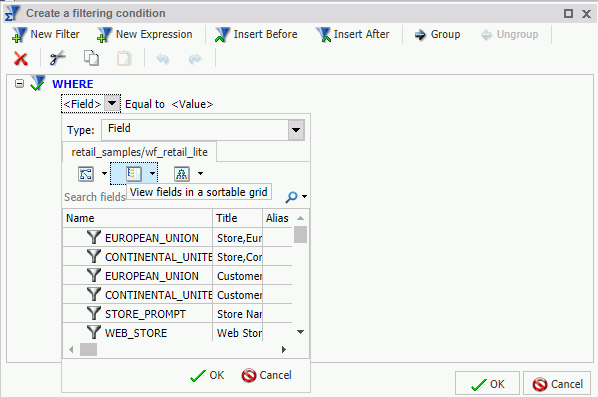This screenshot has height=397, width=598.
Task: Open dropdown next to hierarchy view icon
Action: point(201,174)
